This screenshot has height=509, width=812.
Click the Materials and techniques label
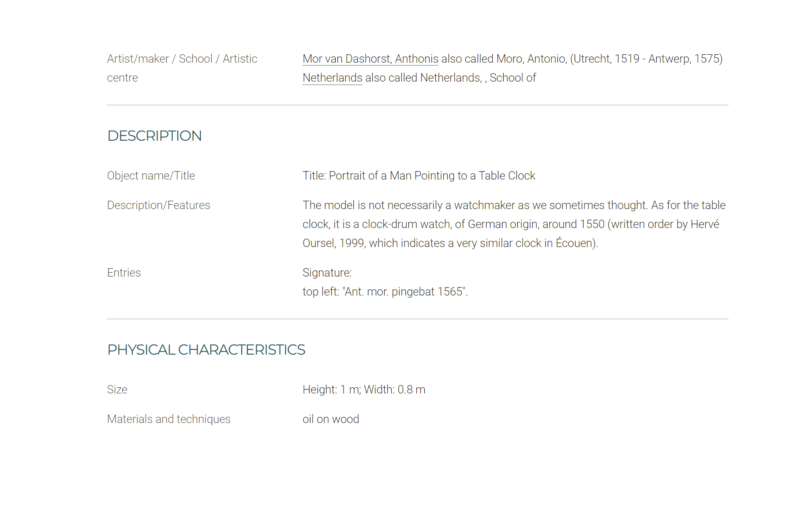(x=168, y=419)
